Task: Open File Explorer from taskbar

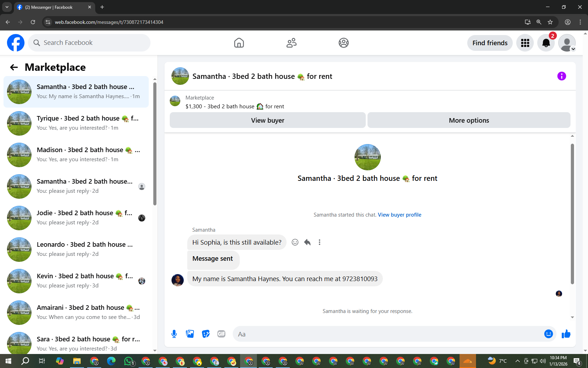Action: click(77, 361)
